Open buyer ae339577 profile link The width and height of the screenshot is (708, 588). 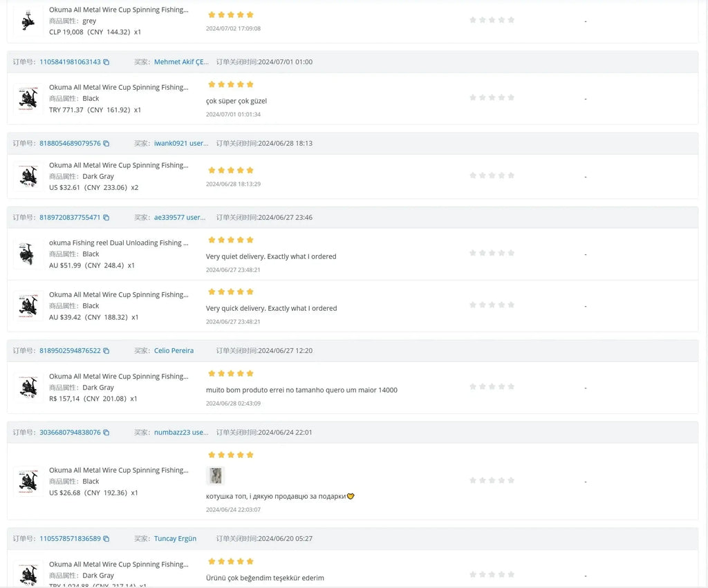179,218
